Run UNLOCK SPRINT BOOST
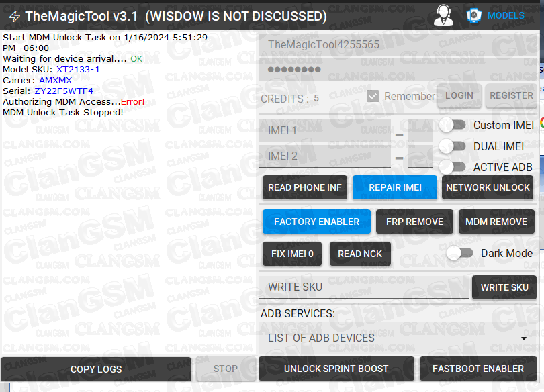The width and height of the screenshot is (544, 392). coord(336,369)
